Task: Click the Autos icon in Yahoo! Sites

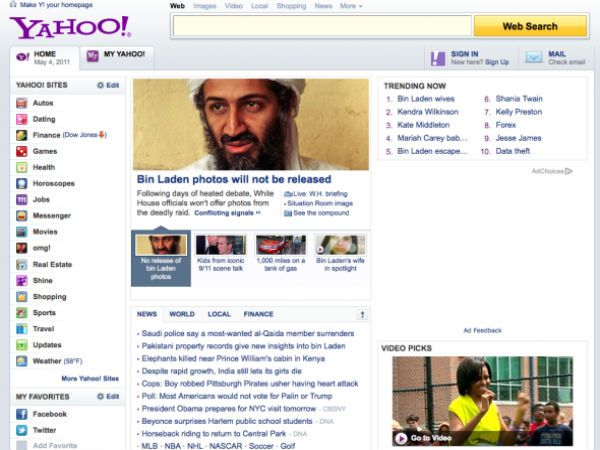Action: pos(22,103)
